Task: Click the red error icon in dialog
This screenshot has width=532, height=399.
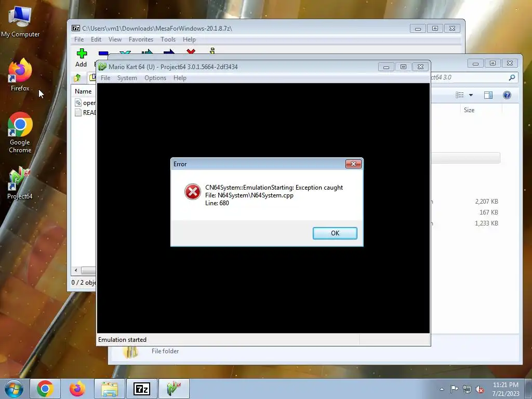Action: click(x=192, y=192)
